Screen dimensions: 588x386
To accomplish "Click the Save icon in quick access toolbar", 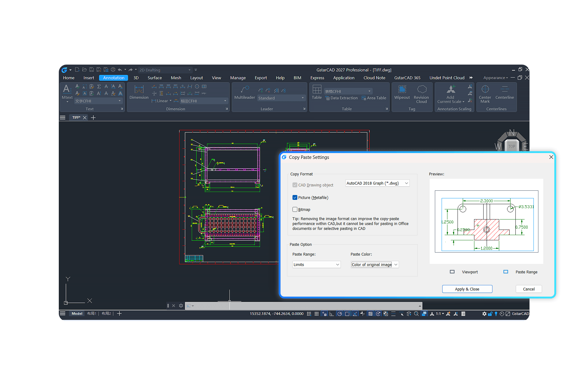I will coord(91,70).
